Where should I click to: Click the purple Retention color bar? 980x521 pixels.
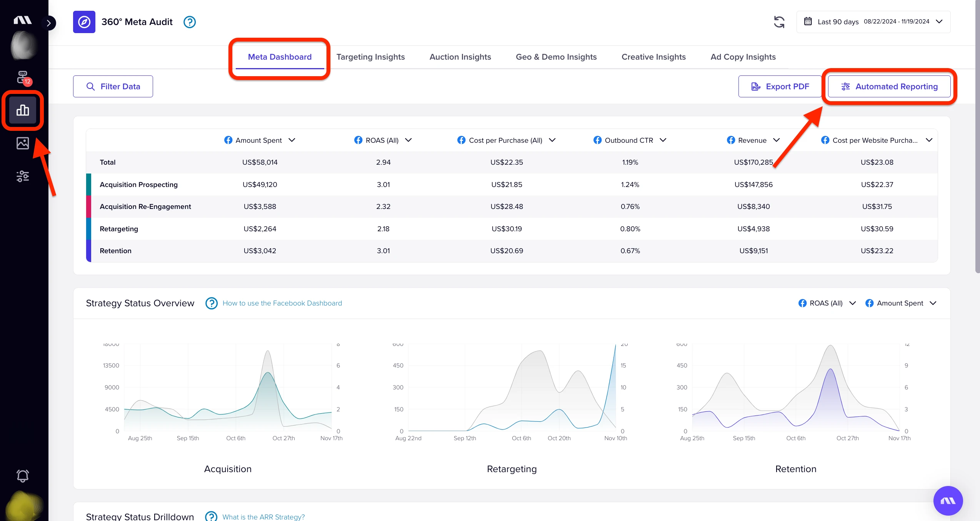pos(89,251)
